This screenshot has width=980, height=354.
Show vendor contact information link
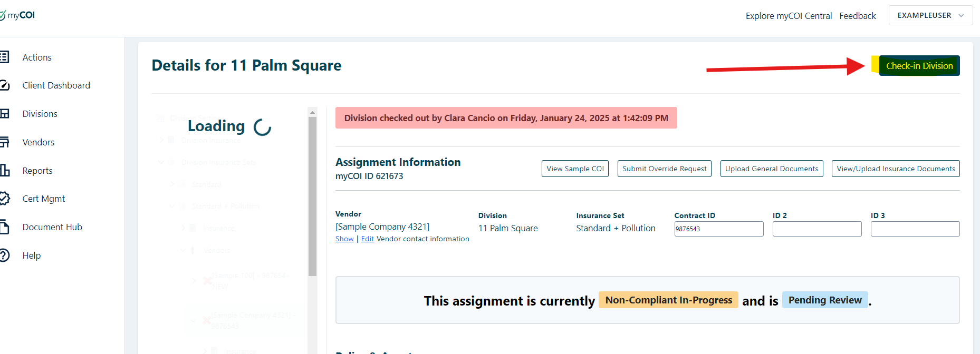[344, 239]
